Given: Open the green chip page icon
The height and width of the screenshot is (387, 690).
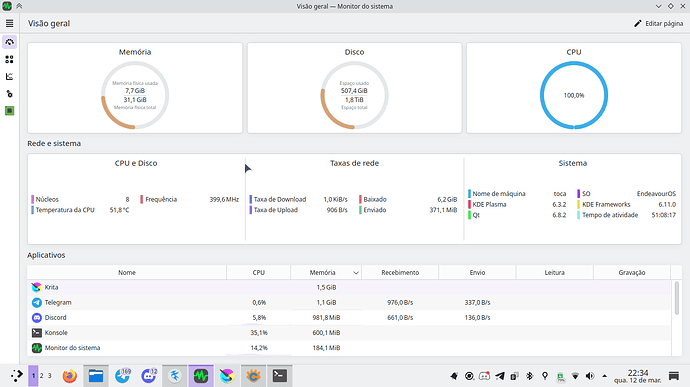Looking at the screenshot, I should coord(9,111).
